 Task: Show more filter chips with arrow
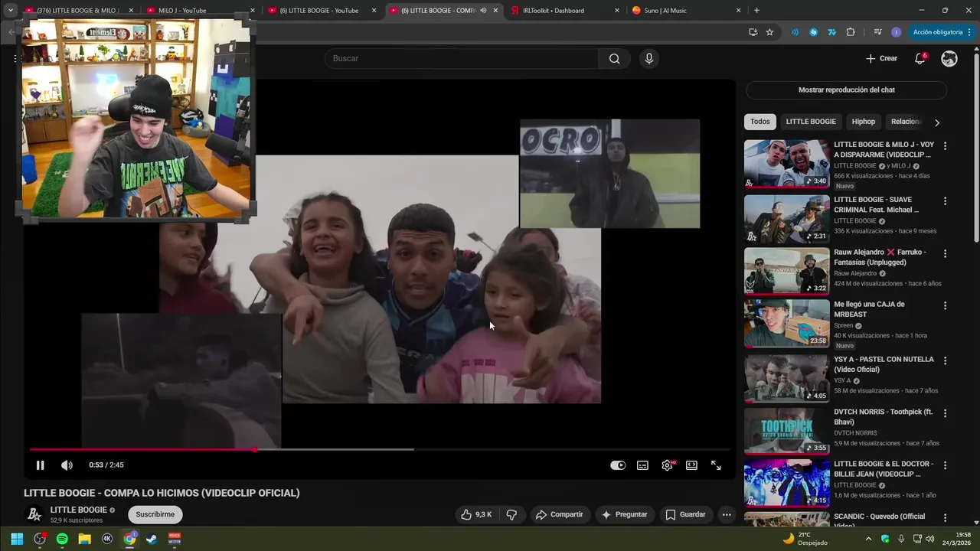936,122
